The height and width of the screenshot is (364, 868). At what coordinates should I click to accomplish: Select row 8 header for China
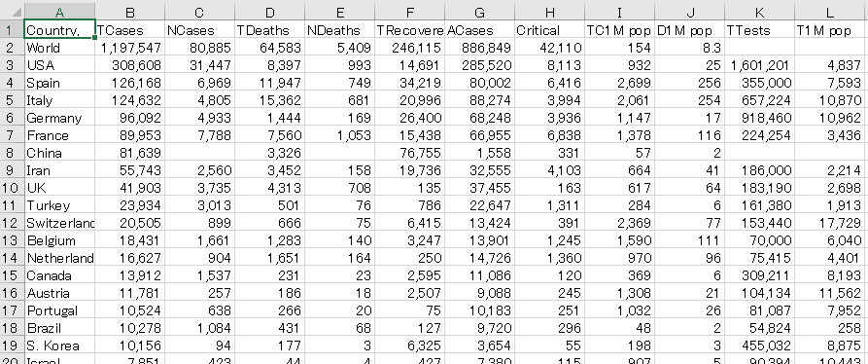pos(12,153)
